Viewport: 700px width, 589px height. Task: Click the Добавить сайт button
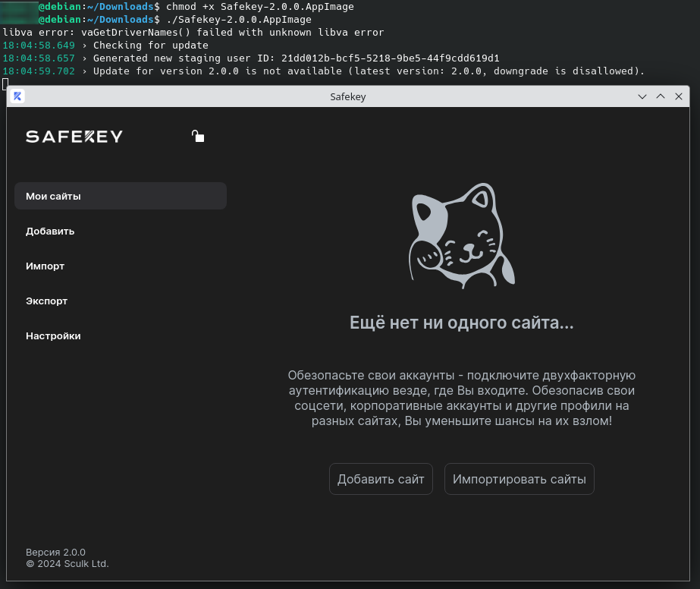click(381, 479)
